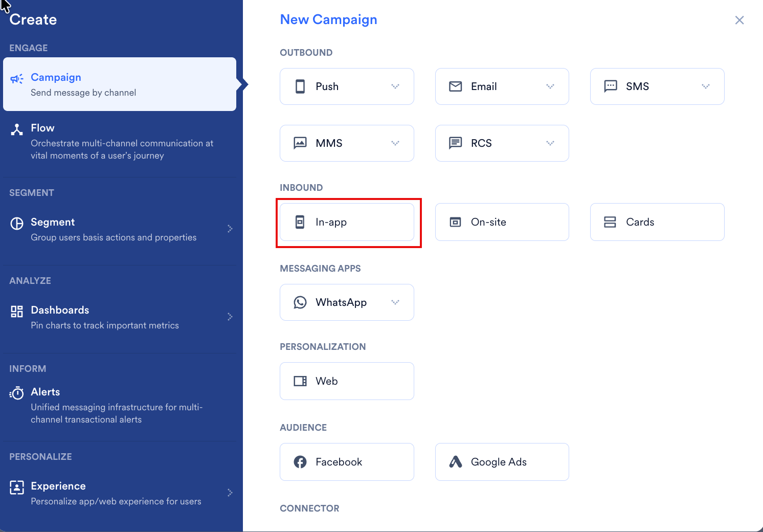763x532 pixels.
Task: Click the Campaign megaphone icon
Action: 17,79
